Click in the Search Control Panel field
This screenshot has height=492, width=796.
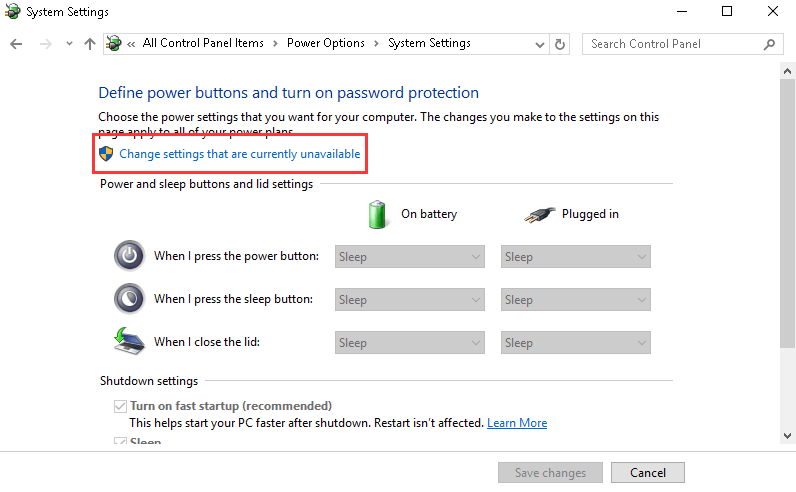[670, 44]
